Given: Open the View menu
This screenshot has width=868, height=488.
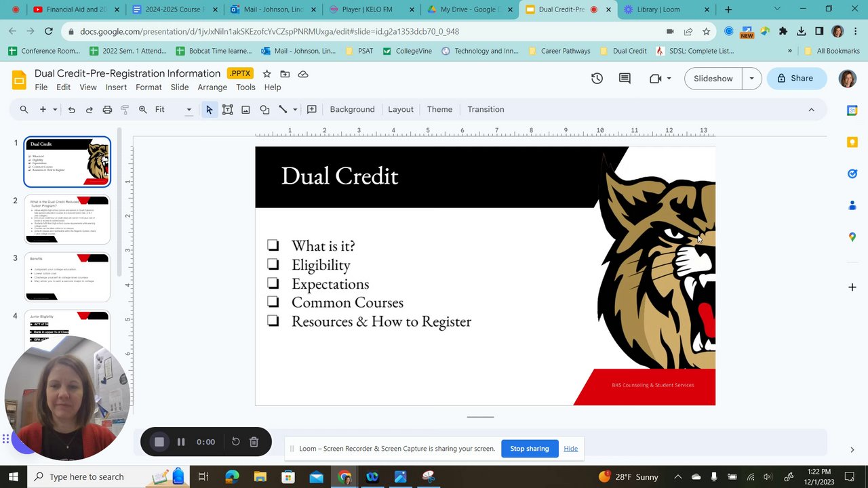Looking at the screenshot, I should pos(88,87).
